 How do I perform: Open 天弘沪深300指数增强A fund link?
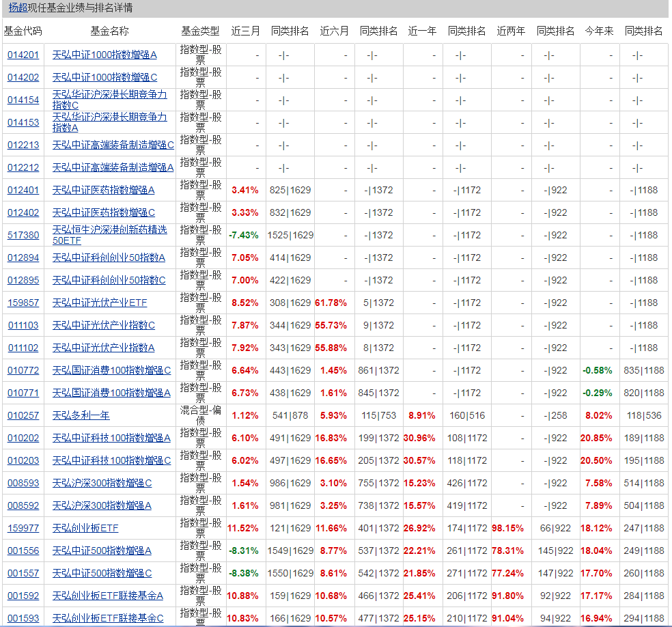[102, 505]
